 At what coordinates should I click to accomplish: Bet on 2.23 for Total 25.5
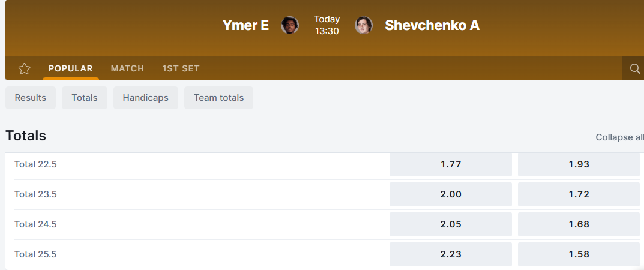(x=450, y=254)
